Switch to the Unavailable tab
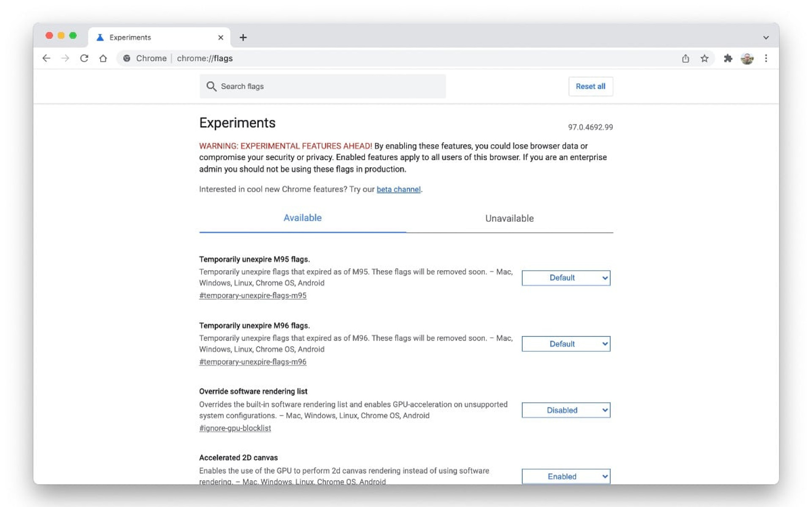 pyautogui.click(x=509, y=218)
